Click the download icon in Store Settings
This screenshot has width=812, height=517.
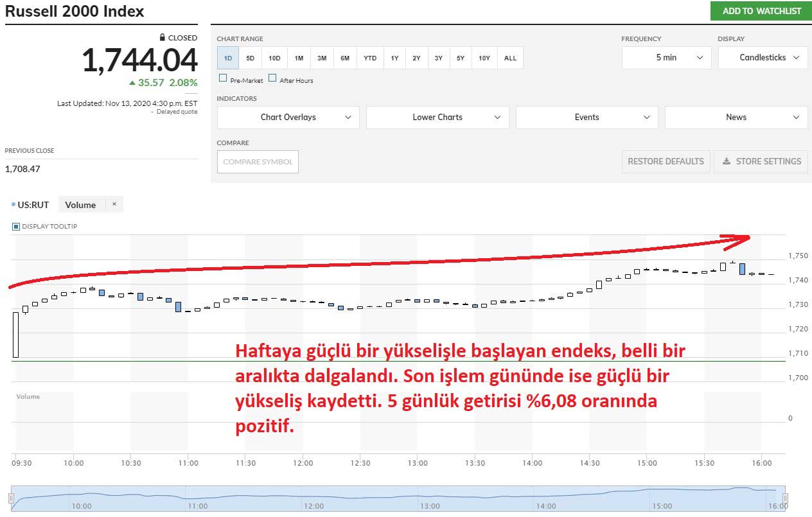point(727,162)
